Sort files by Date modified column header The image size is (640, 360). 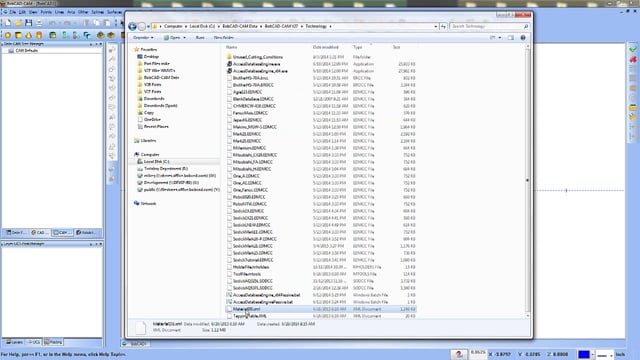click(326, 47)
